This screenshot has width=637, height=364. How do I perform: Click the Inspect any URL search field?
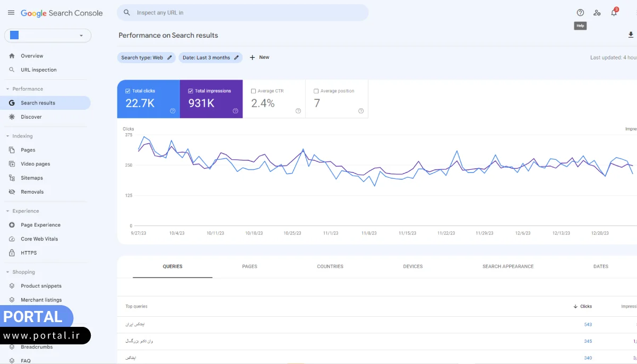pos(243,12)
